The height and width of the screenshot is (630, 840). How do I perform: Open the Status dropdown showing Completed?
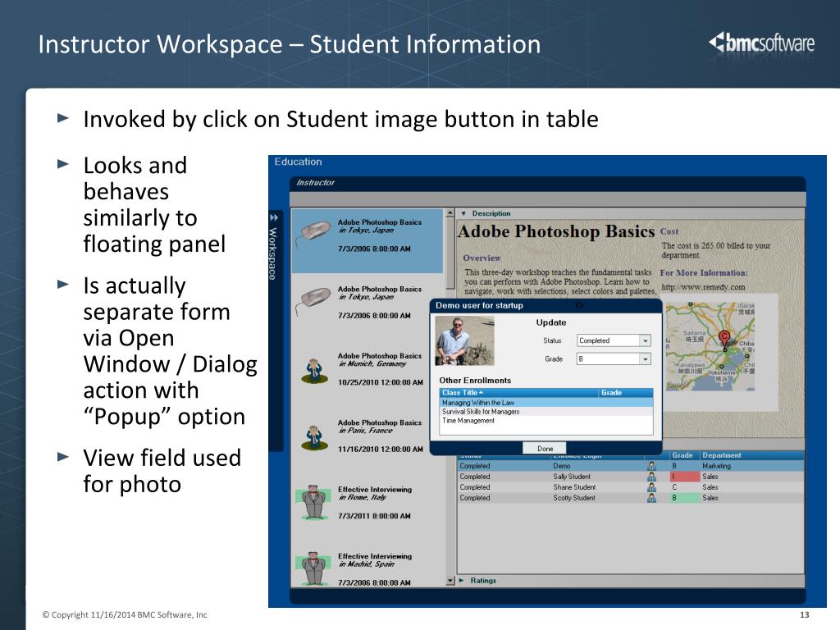[646, 340]
